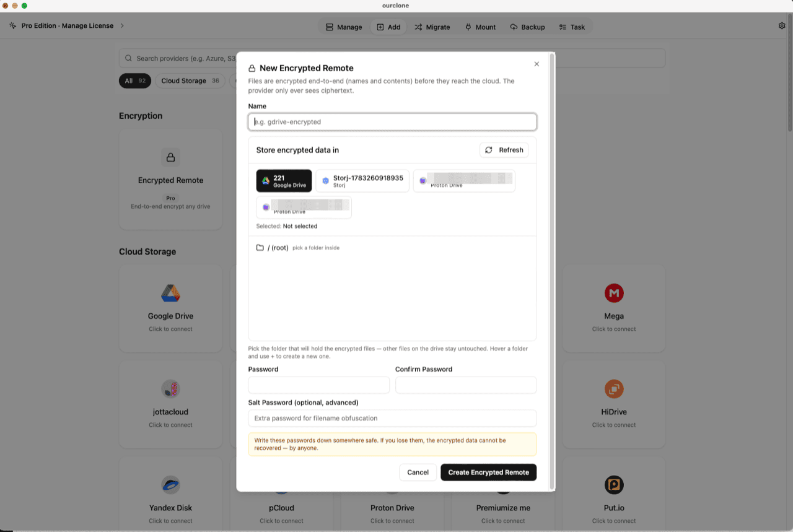Click the Google Drive provider icon
Screen dimensions: 793x532
pyautogui.click(x=171, y=293)
